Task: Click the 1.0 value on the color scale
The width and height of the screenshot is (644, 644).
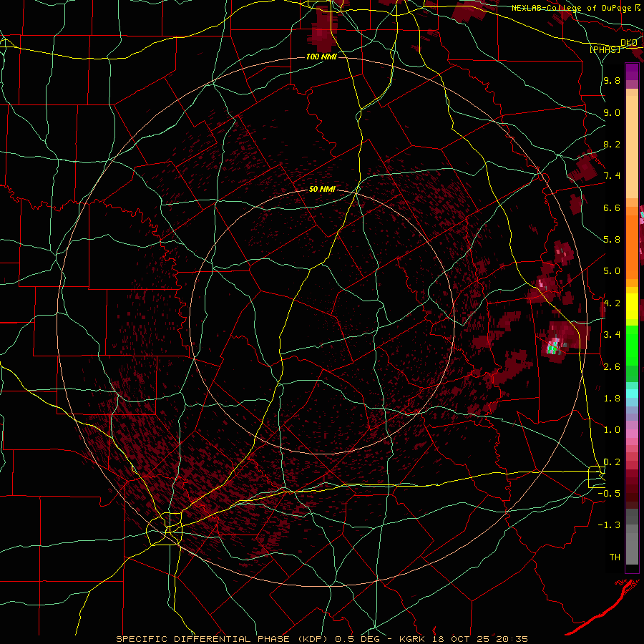Action: click(612, 430)
